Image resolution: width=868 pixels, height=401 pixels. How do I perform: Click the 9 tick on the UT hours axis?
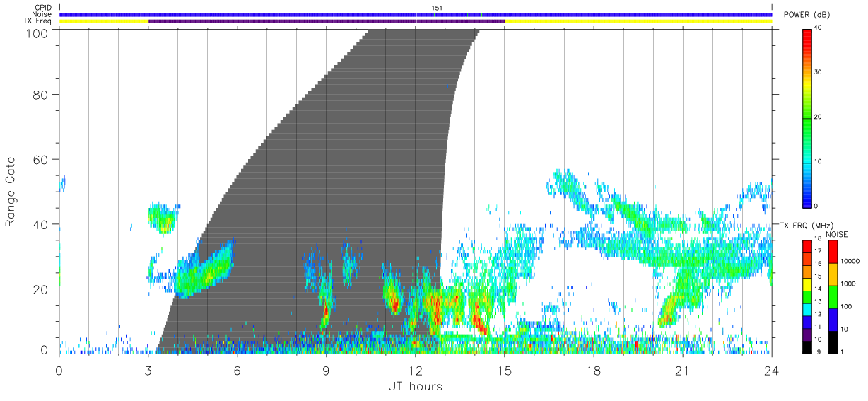click(x=327, y=370)
